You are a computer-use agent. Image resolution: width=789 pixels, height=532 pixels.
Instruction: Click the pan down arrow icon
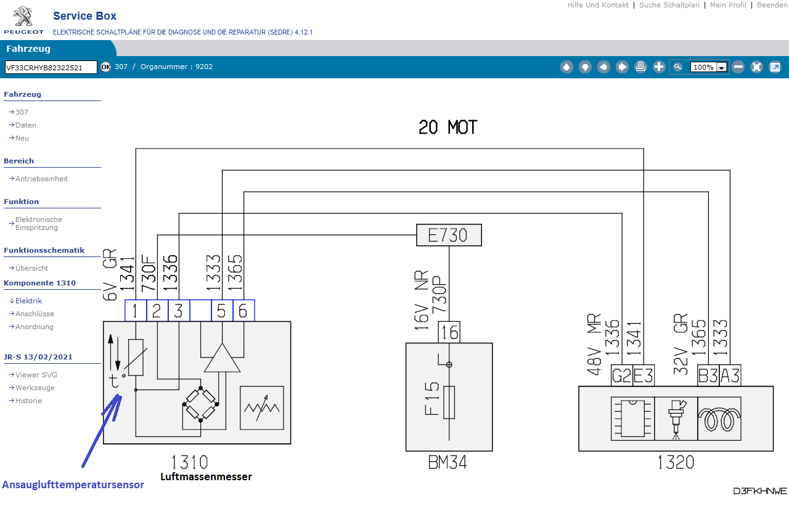(x=585, y=67)
